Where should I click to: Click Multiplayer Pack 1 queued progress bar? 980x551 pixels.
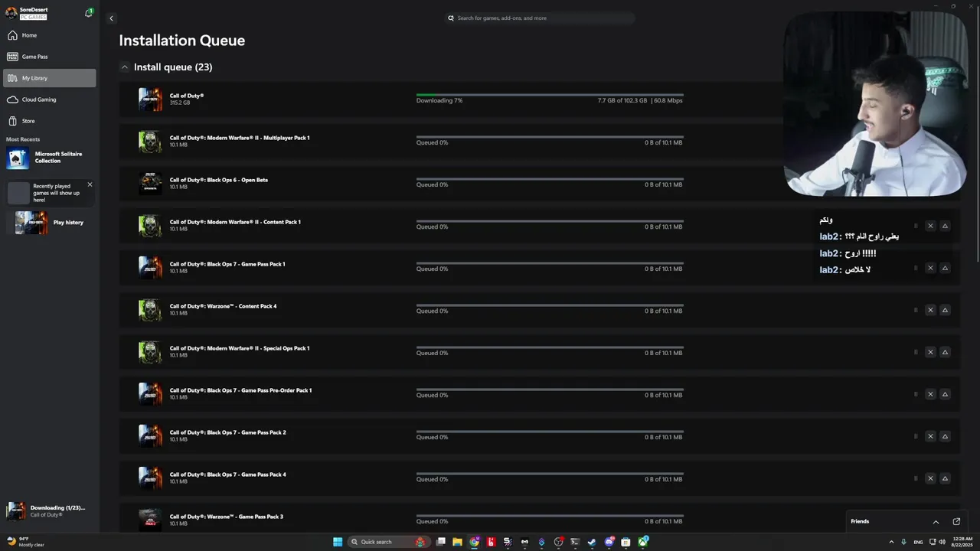[550, 137]
